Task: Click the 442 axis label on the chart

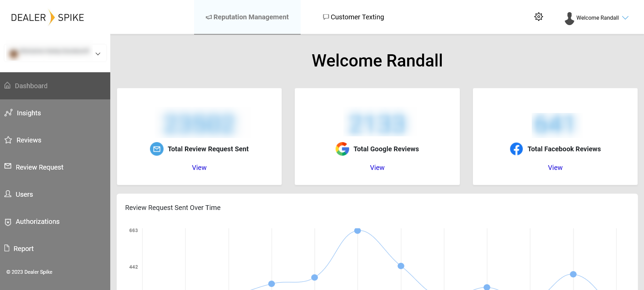Action: click(x=133, y=267)
